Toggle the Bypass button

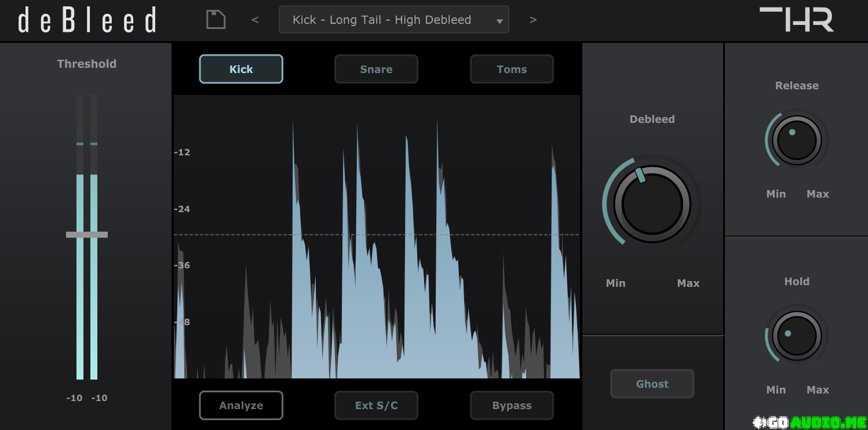[512, 406]
